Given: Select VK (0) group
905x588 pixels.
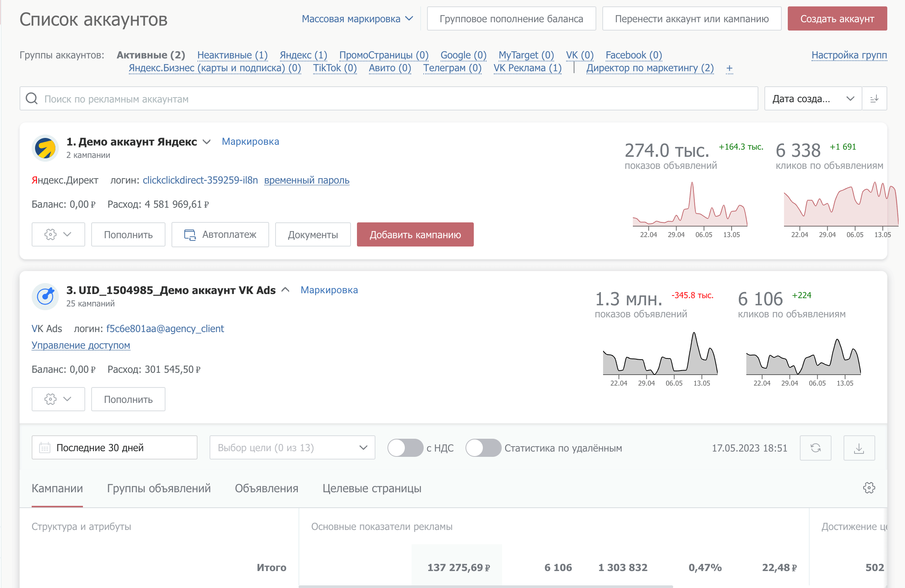Looking at the screenshot, I should [x=579, y=55].
